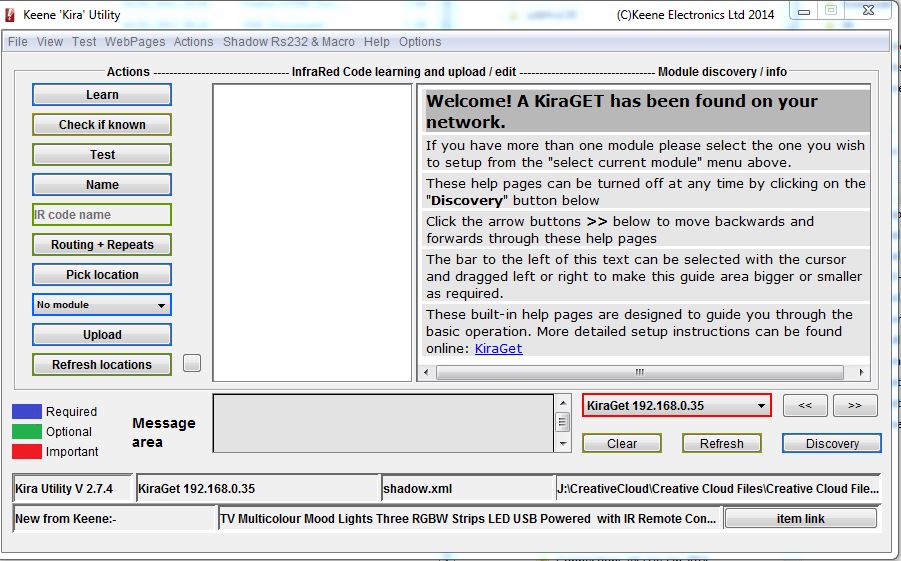Click the >> next help page button
Viewport: 901px width, 561px height.
coord(855,405)
